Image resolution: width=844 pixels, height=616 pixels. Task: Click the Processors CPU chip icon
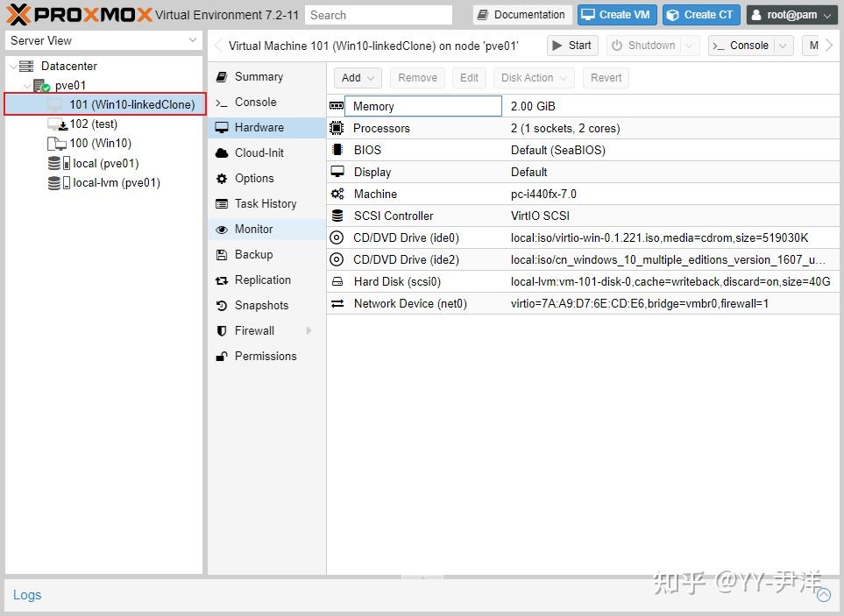click(337, 128)
